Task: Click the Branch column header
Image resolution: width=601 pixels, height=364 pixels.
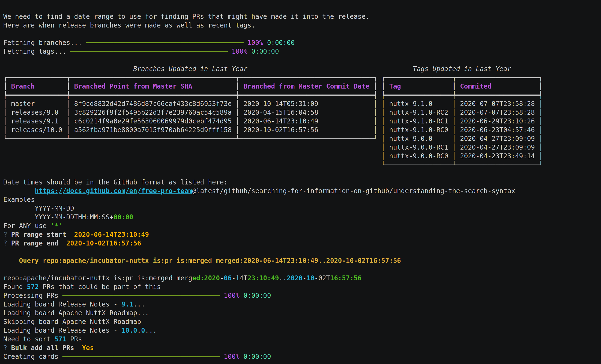Action: [x=23, y=86]
